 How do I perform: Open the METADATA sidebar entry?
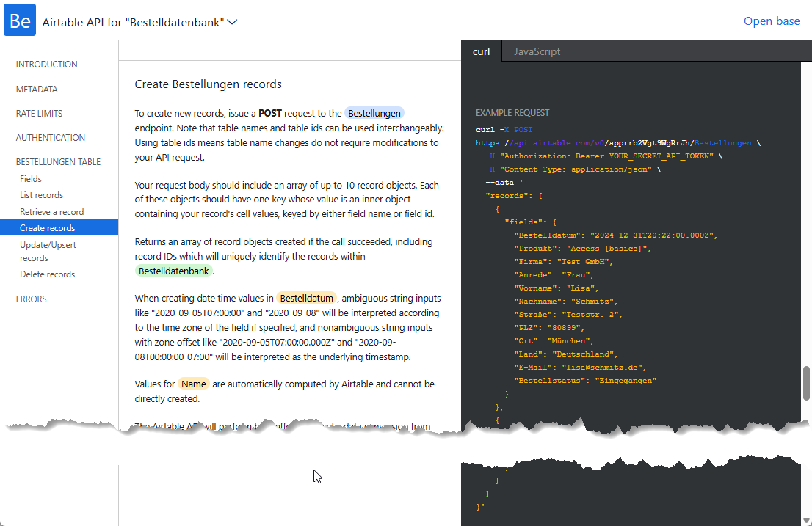click(x=37, y=89)
